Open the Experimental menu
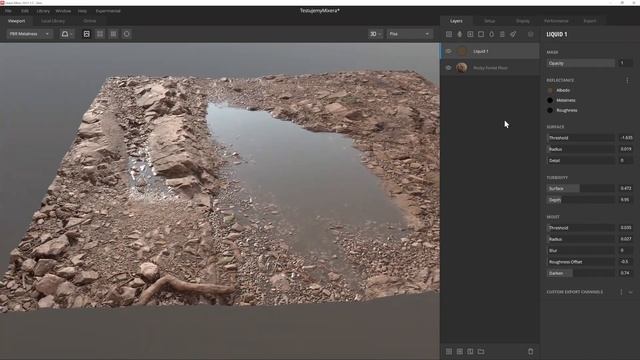Viewport: 640px width, 360px height. [108, 11]
